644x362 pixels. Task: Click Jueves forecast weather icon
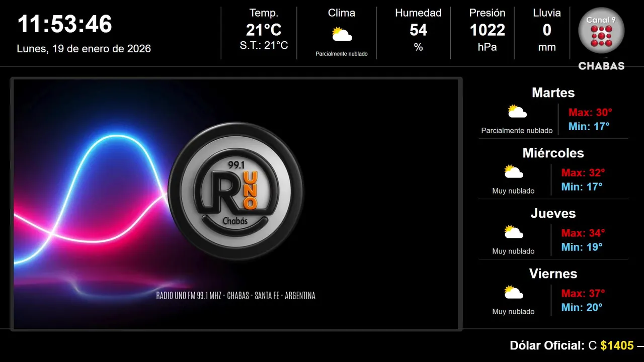514,232
